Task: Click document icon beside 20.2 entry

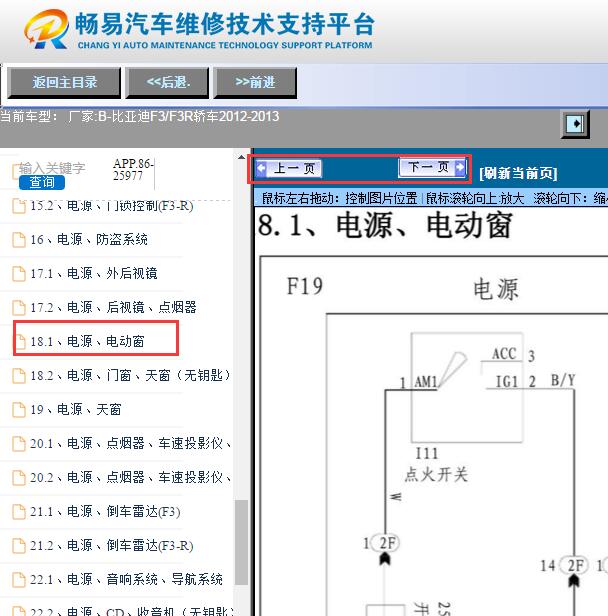Action: (19, 478)
